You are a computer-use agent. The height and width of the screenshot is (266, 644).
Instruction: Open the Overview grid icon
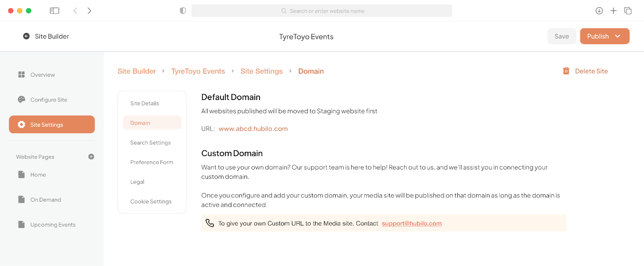tap(21, 75)
